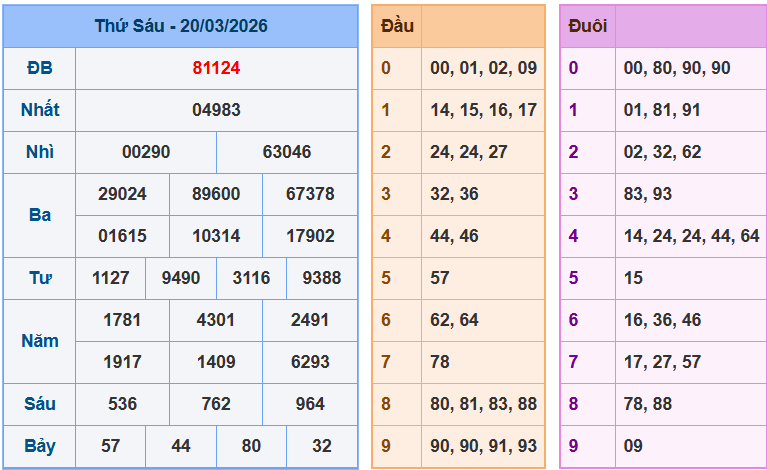The image size is (767, 470).
Task: Select third prize number 17902
Action: click(310, 236)
